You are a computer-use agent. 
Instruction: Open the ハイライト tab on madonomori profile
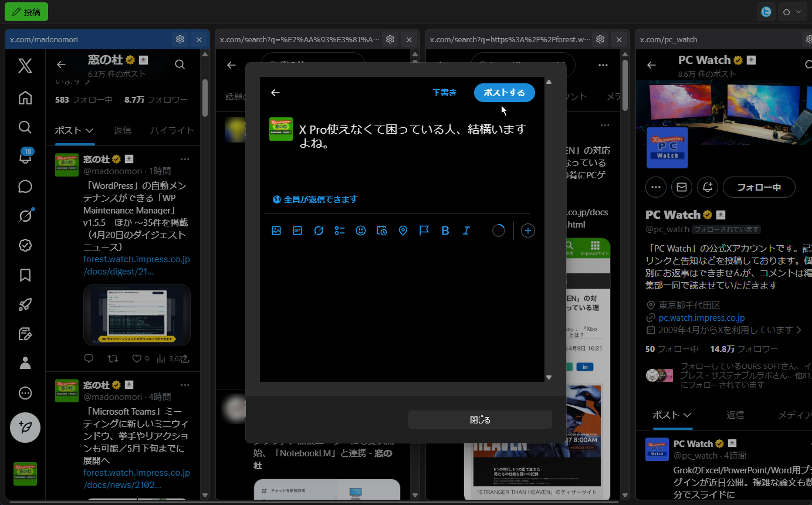(172, 130)
